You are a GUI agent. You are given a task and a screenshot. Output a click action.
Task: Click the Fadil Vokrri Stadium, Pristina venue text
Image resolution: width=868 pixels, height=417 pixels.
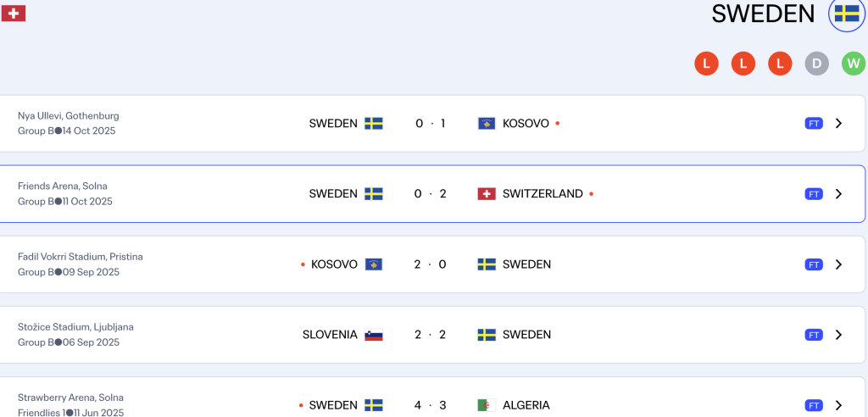tap(81, 257)
